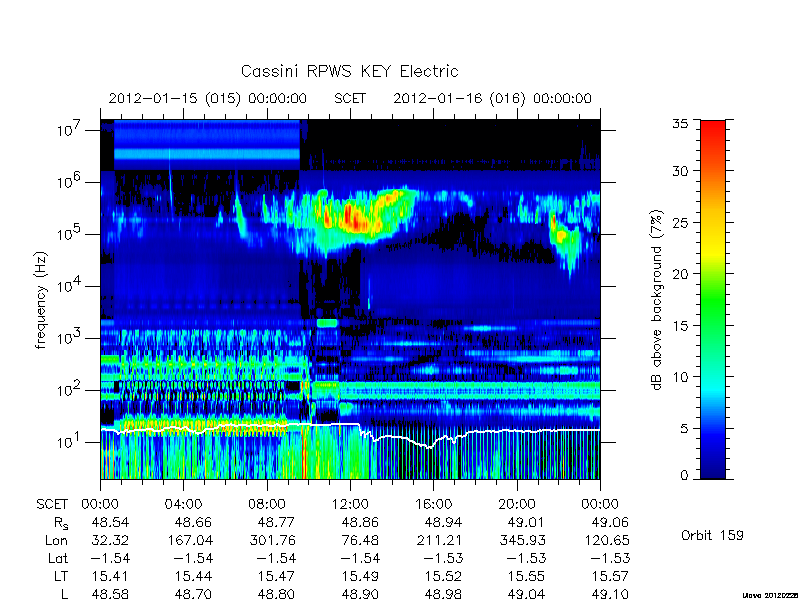Click the color bar value '25'
This screenshot has height=600, width=800.
[x=680, y=222]
